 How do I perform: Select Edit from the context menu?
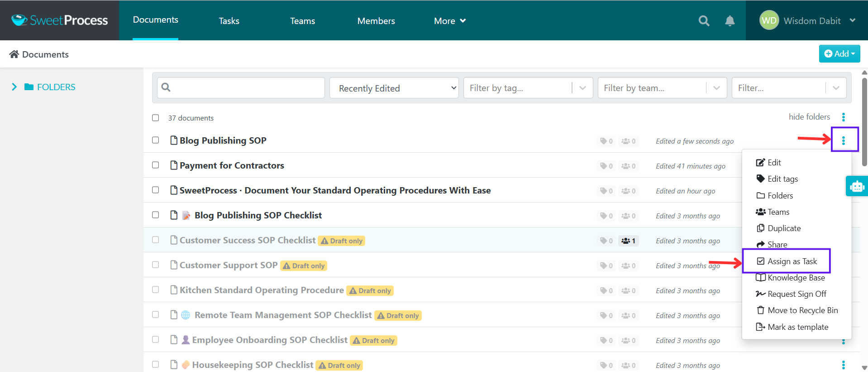pos(768,163)
